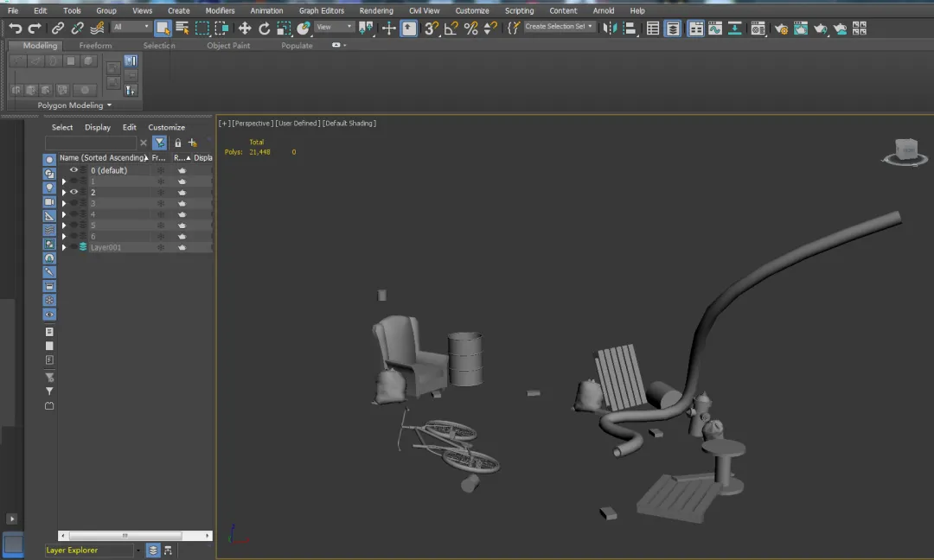934x560 pixels.
Task: Click the Layer Explorer search field
Action: coord(91,143)
